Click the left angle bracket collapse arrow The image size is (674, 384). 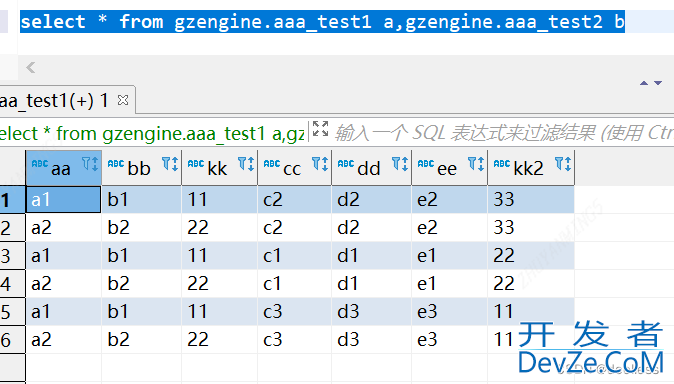pyautogui.click(x=31, y=68)
